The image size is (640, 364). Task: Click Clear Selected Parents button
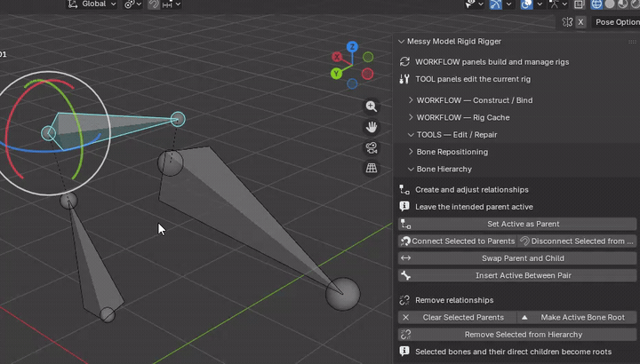[x=457, y=317]
